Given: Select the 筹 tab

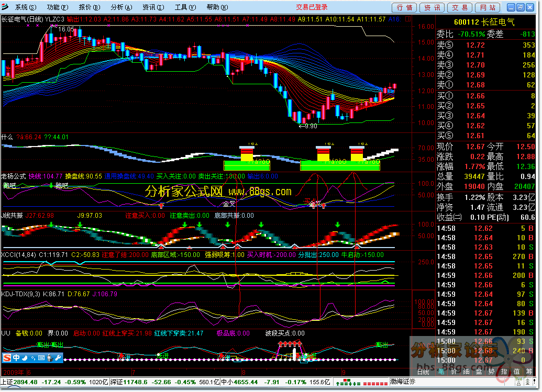Looking at the screenshot, I should [529, 372].
